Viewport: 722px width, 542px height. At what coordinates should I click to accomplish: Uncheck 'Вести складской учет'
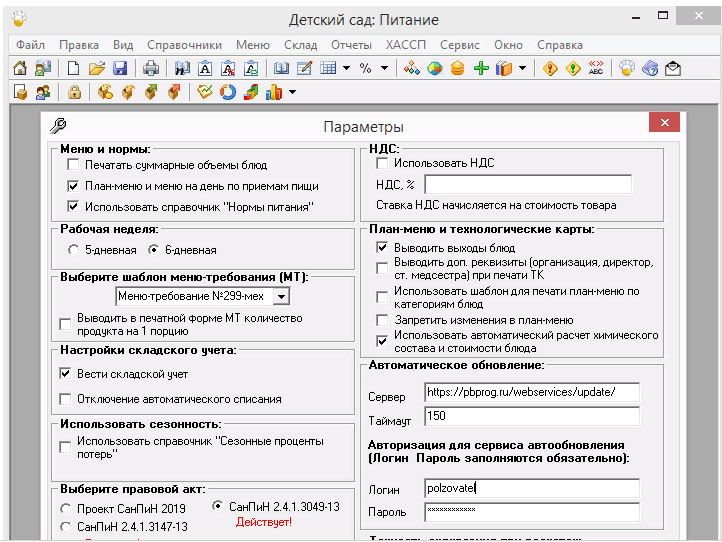point(65,373)
